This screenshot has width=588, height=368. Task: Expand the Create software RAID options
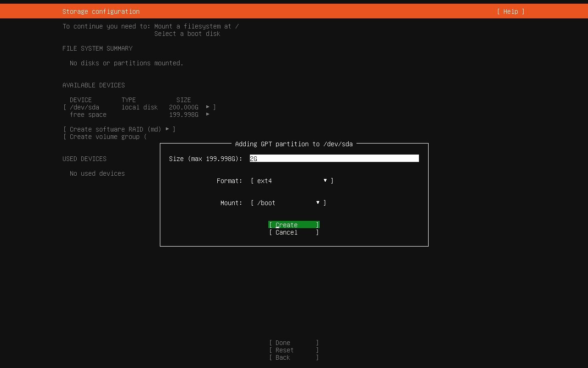pos(167,129)
